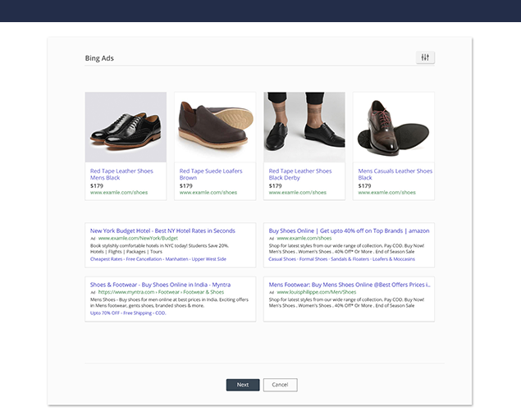Click the myntra.com Footwear display URL
Image resolution: width=521 pixels, height=420 pixels.
161,292
